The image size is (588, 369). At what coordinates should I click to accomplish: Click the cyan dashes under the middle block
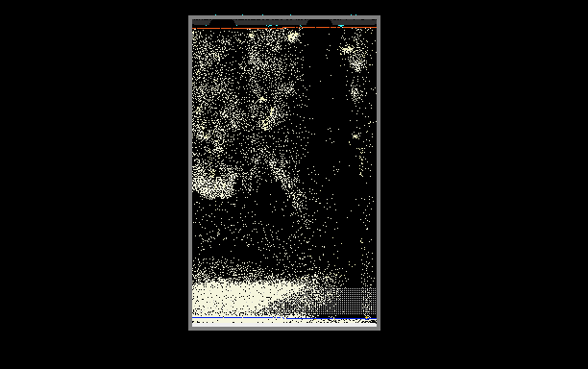click(x=272, y=26)
